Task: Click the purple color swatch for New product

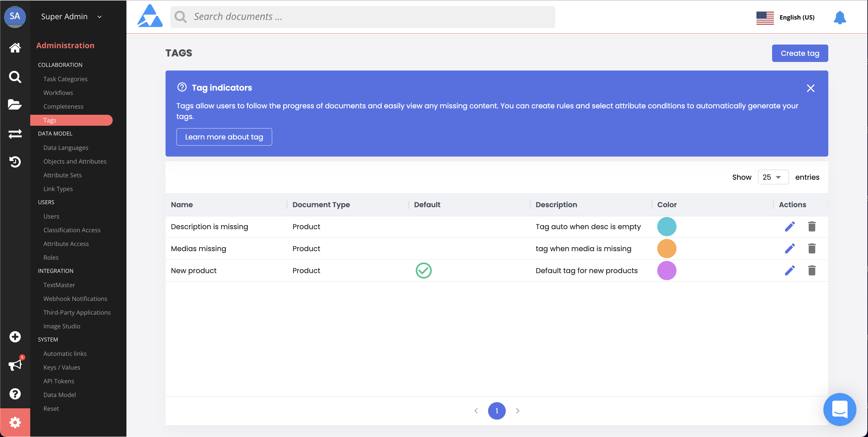Action: click(666, 270)
